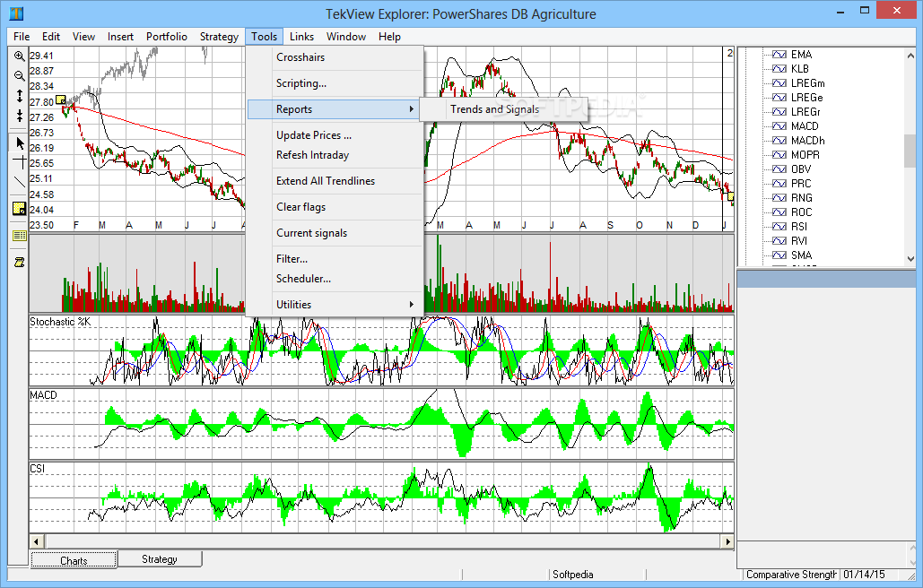Click the TekView app icon in title bar
923x588 pixels.
(x=16, y=13)
